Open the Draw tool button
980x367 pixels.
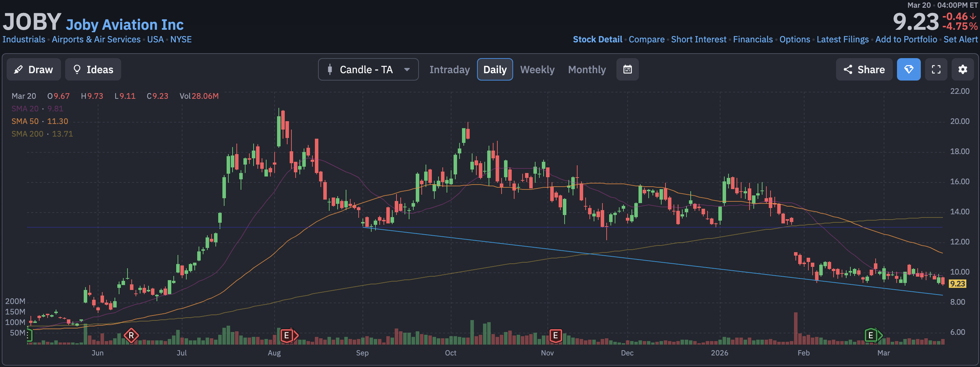point(34,69)
